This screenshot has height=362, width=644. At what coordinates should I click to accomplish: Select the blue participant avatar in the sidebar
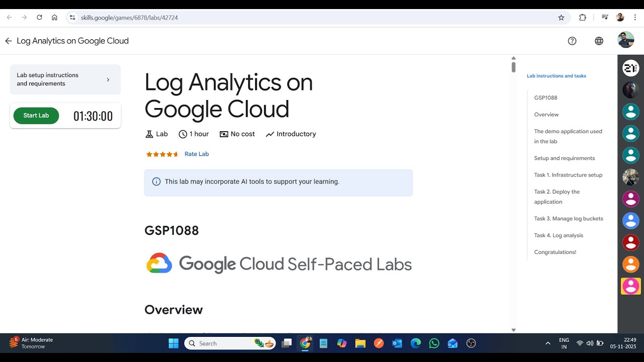[x=631, y=221]
